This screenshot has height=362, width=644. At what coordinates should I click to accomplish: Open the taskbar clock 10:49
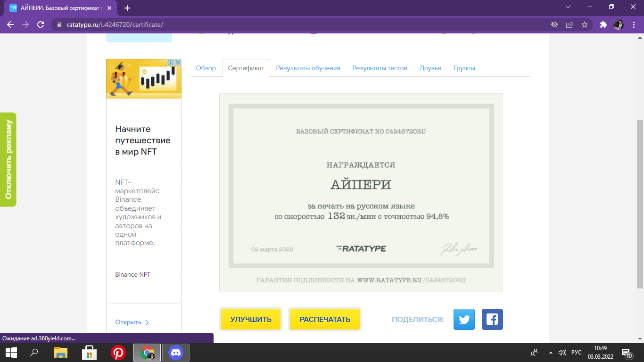pyautogui.click(x=600, y=353)
